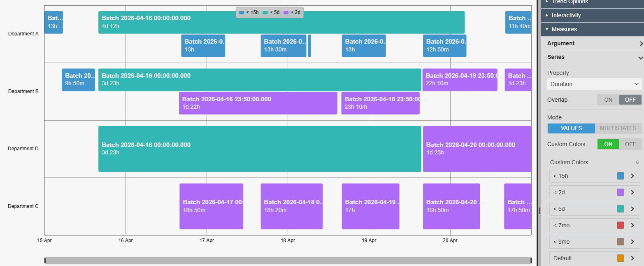Select Department B 22h 10m batch bar

[460, 80]
